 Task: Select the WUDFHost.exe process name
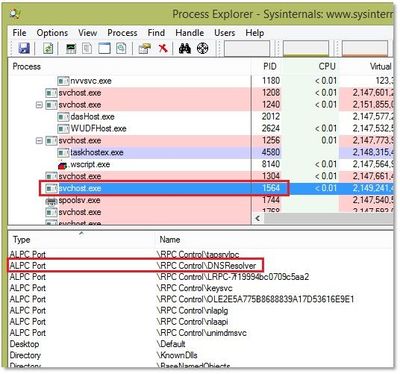point(98,129)
